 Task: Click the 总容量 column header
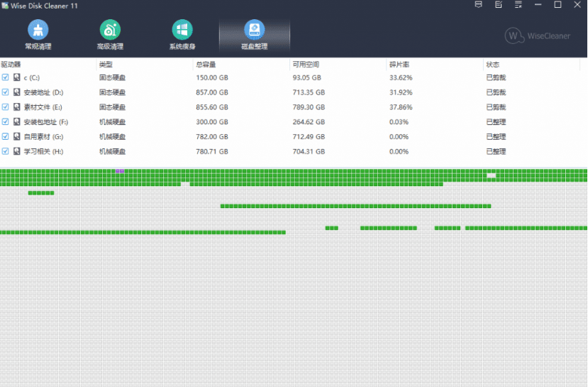click(x=205, y=65)
